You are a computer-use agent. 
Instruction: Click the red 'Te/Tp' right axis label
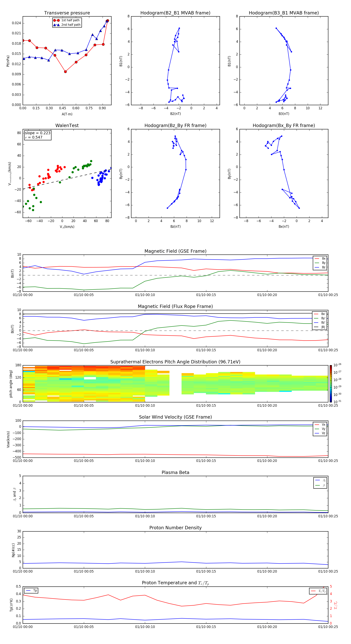[x=336, y=605]
